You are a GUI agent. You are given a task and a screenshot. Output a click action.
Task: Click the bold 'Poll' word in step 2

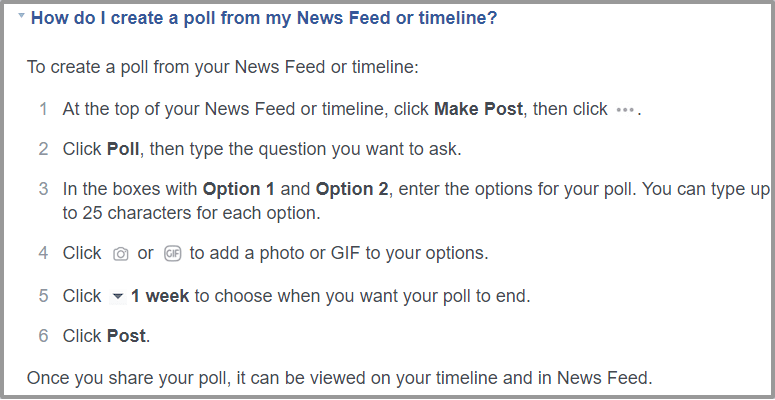[x=123, y=149]
